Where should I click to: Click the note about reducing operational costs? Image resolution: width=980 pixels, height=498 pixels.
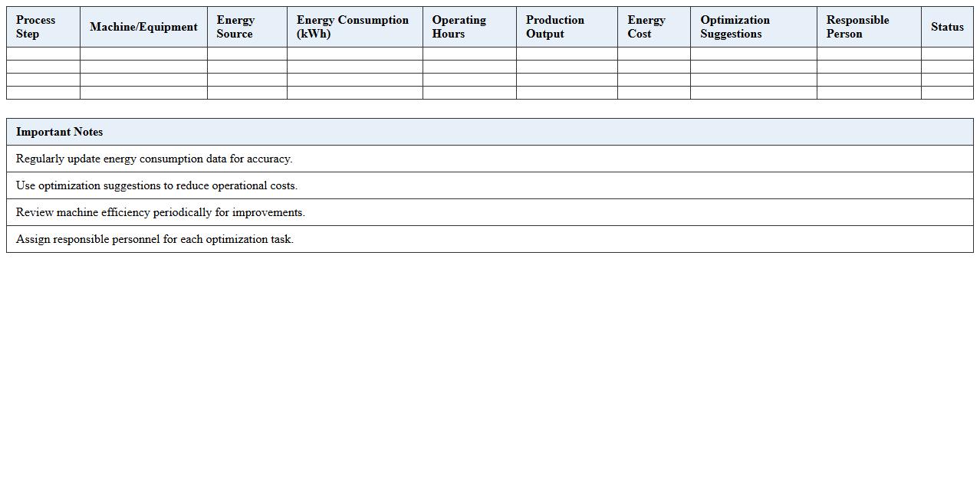156,185
